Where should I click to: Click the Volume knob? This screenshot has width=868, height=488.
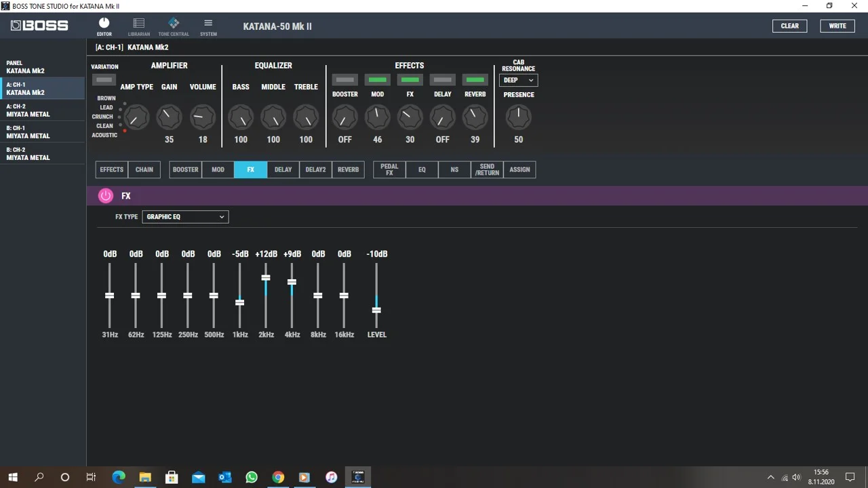click(x=202, y=117)
